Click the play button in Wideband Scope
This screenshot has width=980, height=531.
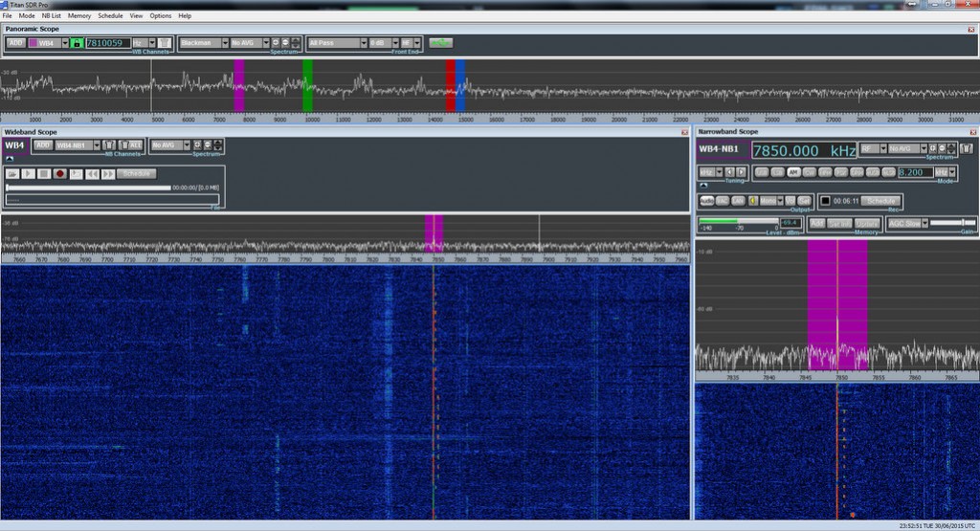tap(28, 173)
